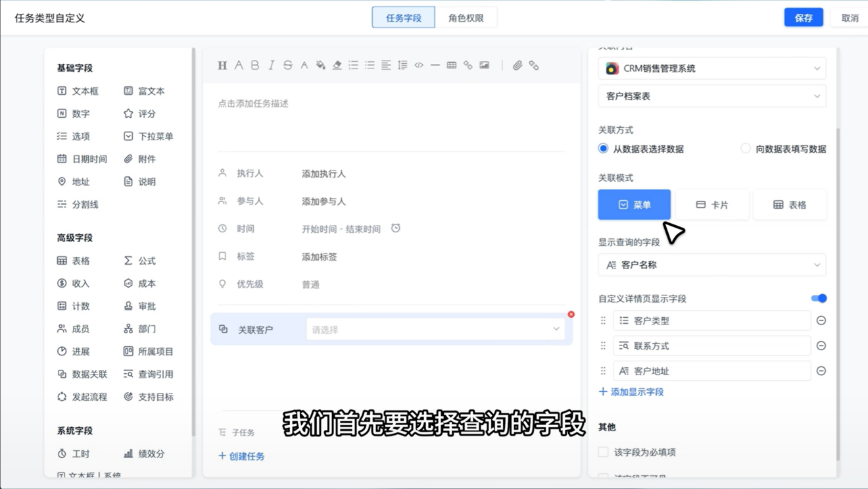
Task: Click the 保存 button
Action: coord(804,18)
